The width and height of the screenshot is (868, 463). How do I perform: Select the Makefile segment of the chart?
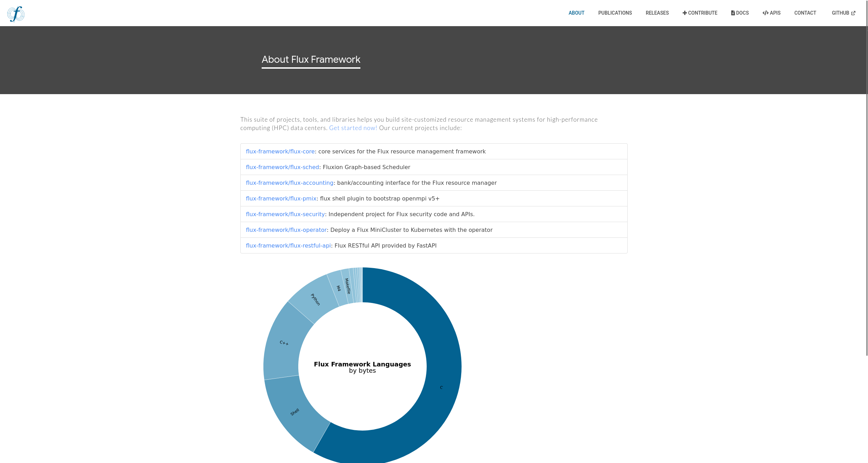pyautogui.click(x=347, y=286)
